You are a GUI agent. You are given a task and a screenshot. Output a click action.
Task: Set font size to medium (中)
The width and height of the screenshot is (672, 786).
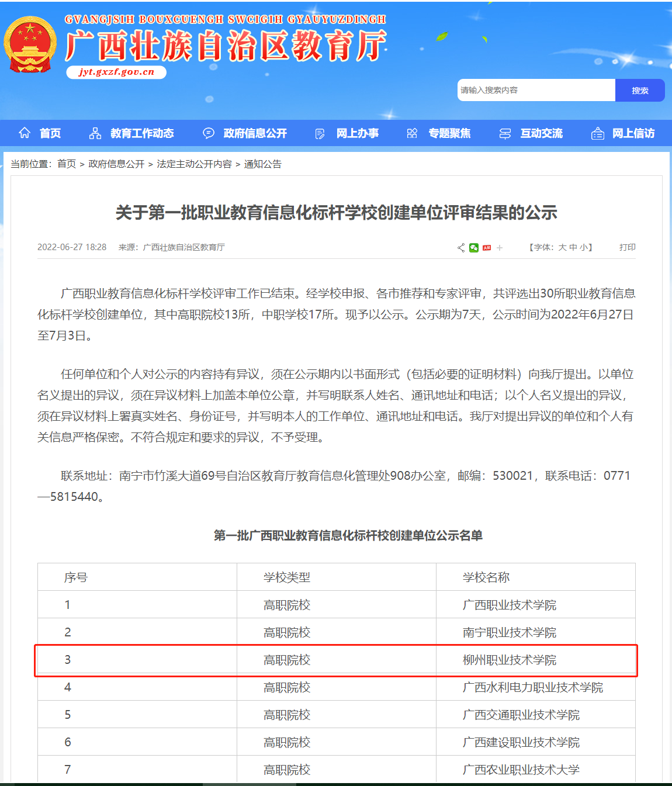click(x=573, y=247)
